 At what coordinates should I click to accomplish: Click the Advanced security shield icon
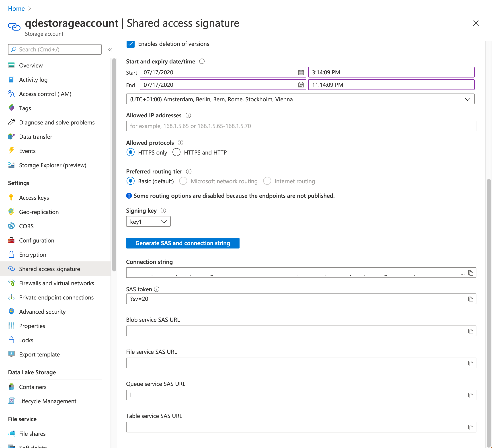[x=11, y=312]
